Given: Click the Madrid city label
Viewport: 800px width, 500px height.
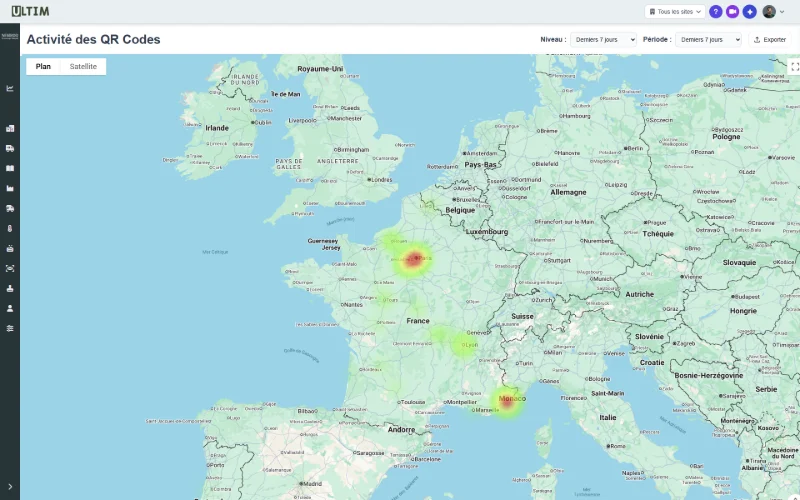Looking at the screenshot, I should 313,484.
